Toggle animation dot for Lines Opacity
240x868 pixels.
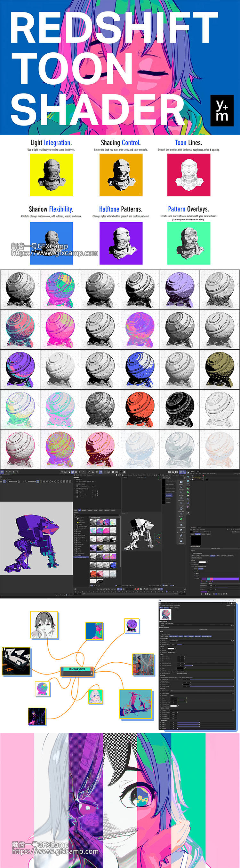pos(161,670)
